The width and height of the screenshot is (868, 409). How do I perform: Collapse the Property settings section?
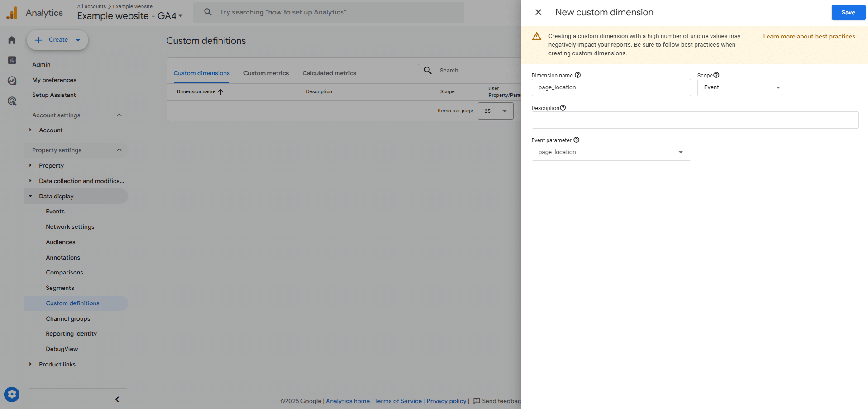click(x=119, y=149)
